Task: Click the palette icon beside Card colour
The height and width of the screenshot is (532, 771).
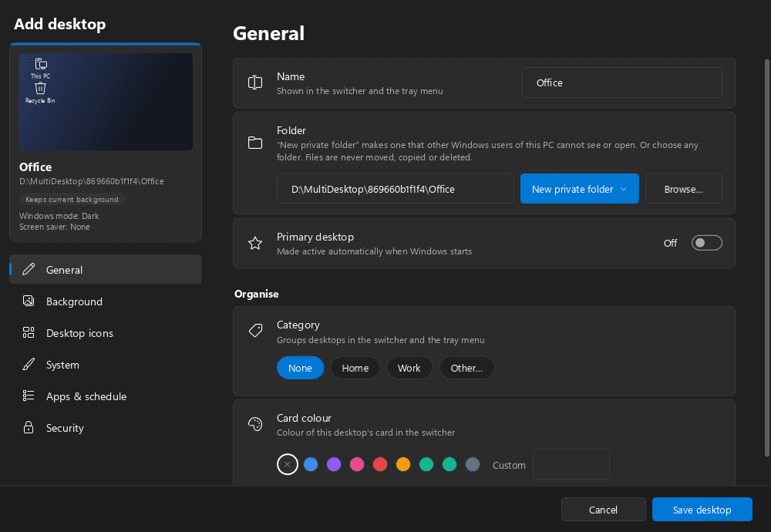Action: pyautogui.click(x=255, y=423)
